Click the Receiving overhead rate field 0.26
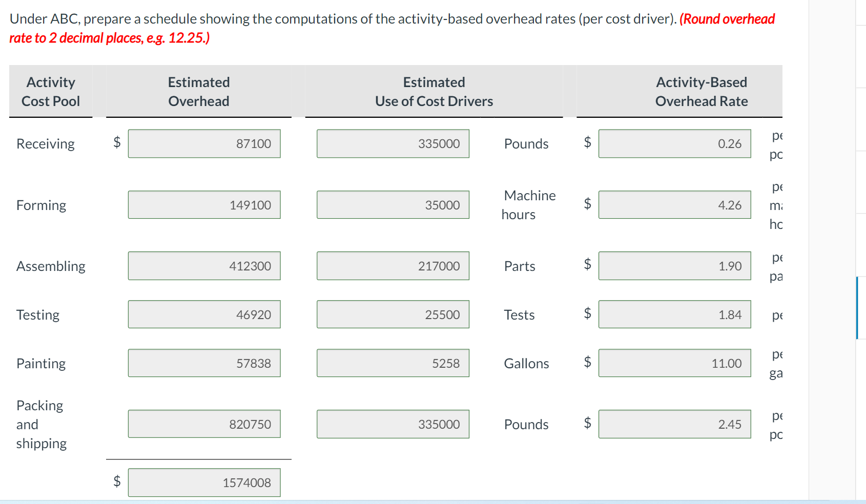Image resolution: width=866 pixels, height=504 pixels. (675, 143)
